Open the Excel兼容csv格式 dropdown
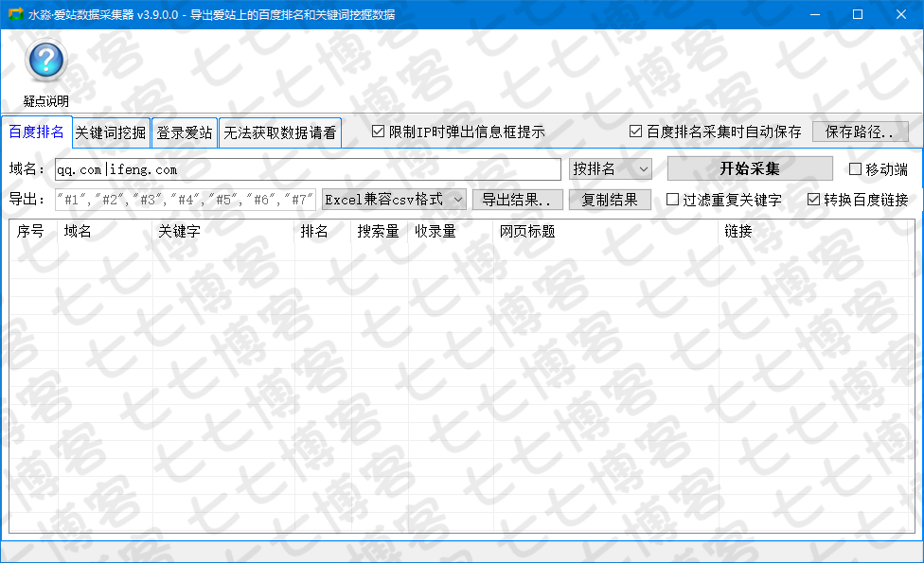 (x=394, y=200)
